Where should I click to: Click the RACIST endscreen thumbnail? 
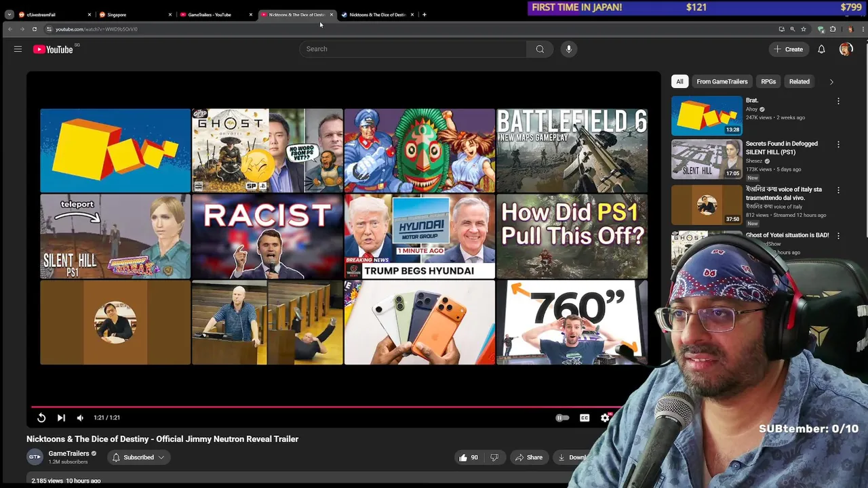tap(267, 237)
